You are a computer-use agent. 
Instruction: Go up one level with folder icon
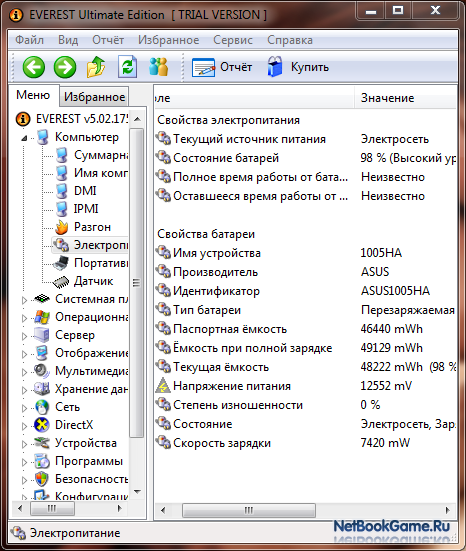[96, 67]
